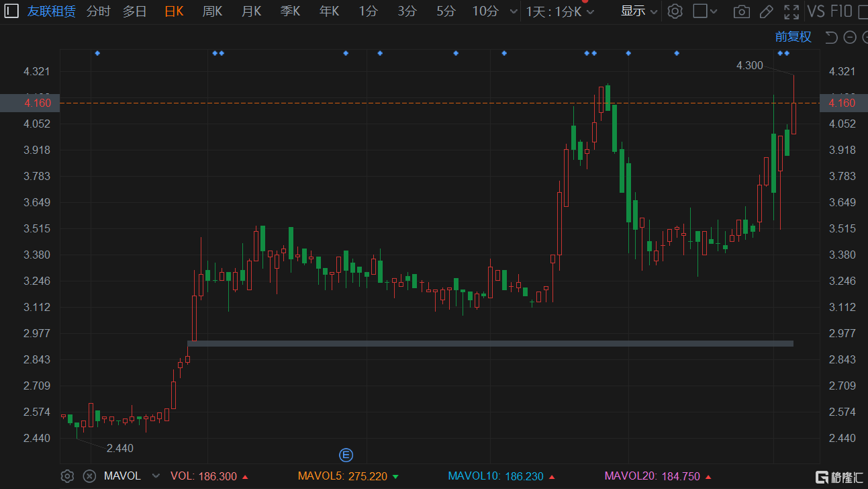Select the 季K quarterly candlestick tab
The height and width of the screenshot is (489, 868).
[290, 11]
